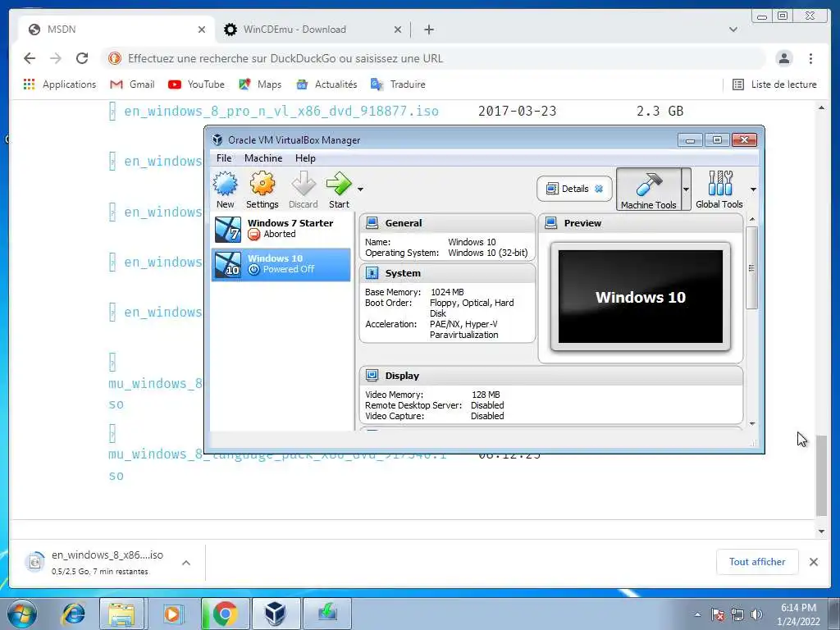The height and width of the screenshot is (630, 840).
Task: Click Tout afficher downloads button
Action: [757, 561]
